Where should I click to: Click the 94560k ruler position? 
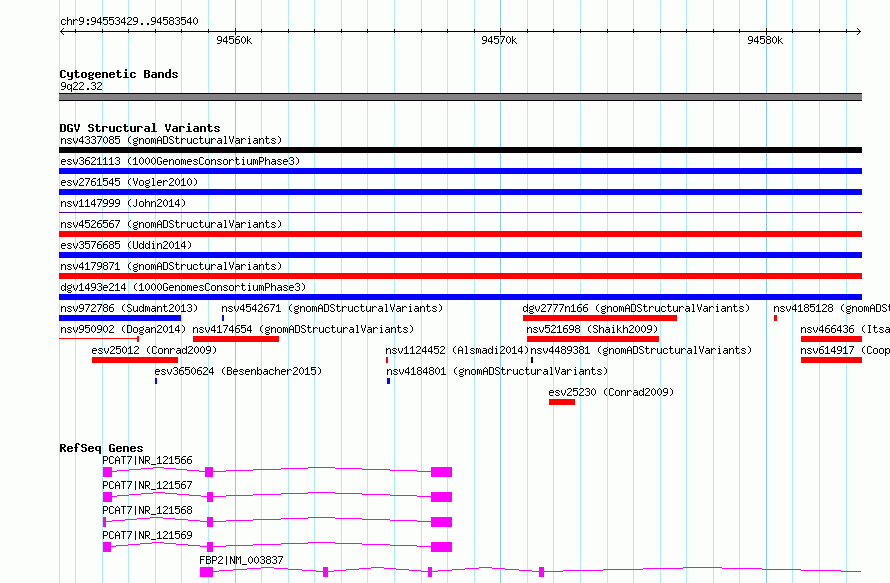pyautogui.click(x=234, y=40)
